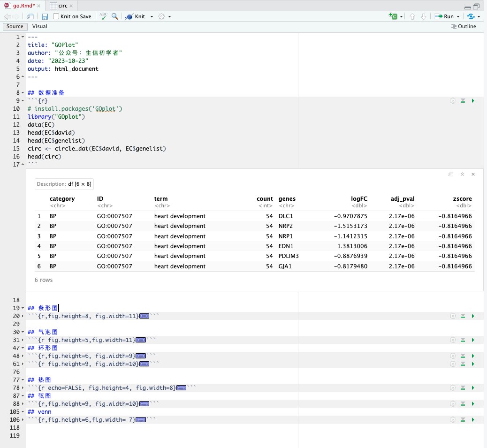The height and width of the screenshot is (448, 487).
Task: Switch to Source editor mode
Action: [15, 27]
